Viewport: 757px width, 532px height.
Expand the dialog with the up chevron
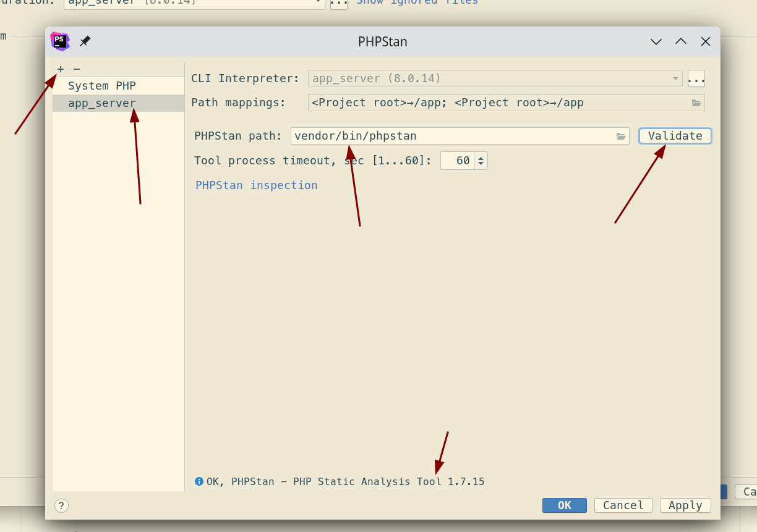pos(680,41)
